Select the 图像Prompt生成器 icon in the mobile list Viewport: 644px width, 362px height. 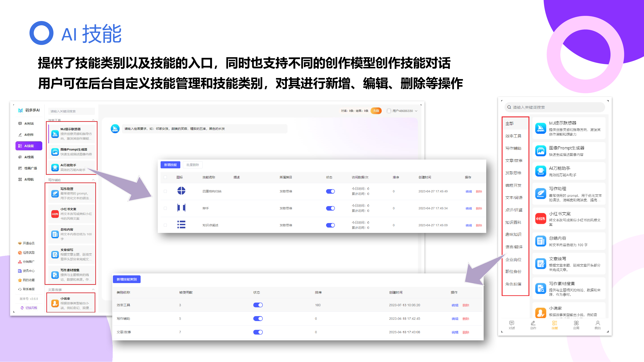(540, 151)
